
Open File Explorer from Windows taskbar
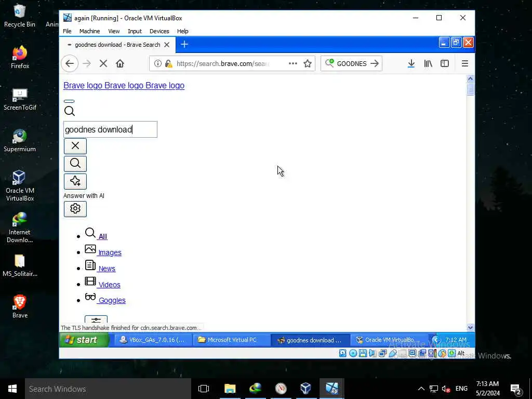(230, 389)
